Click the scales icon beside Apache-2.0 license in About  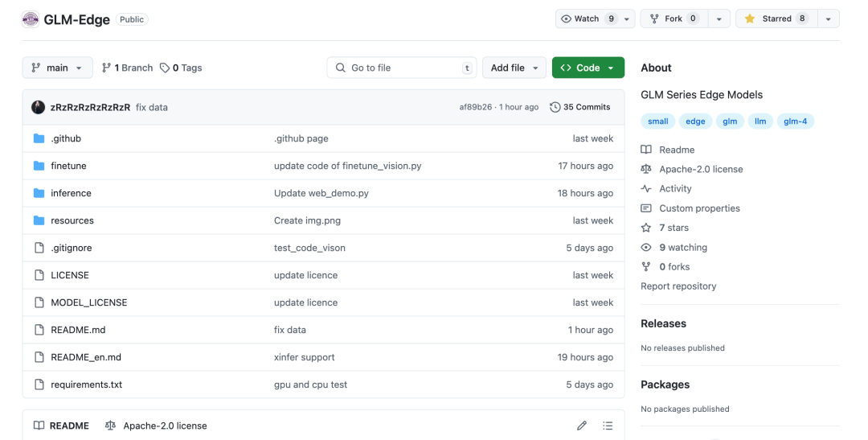pos(646,169)
